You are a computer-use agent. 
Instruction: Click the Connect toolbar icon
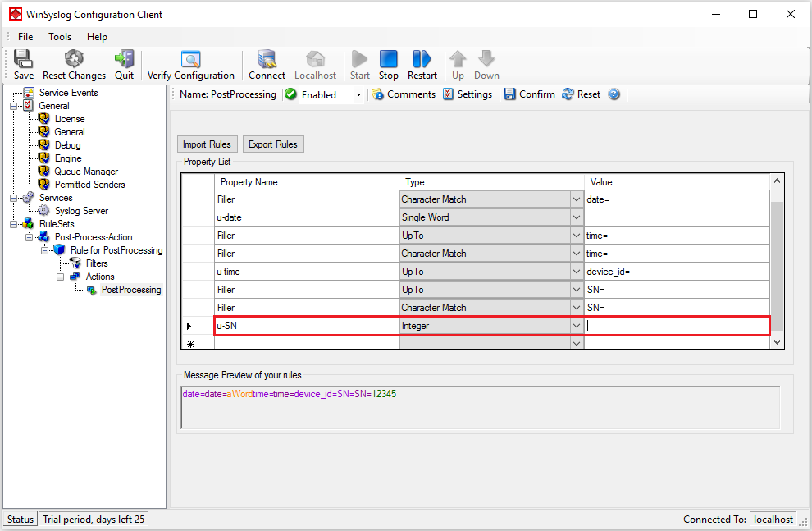(267, 65)
